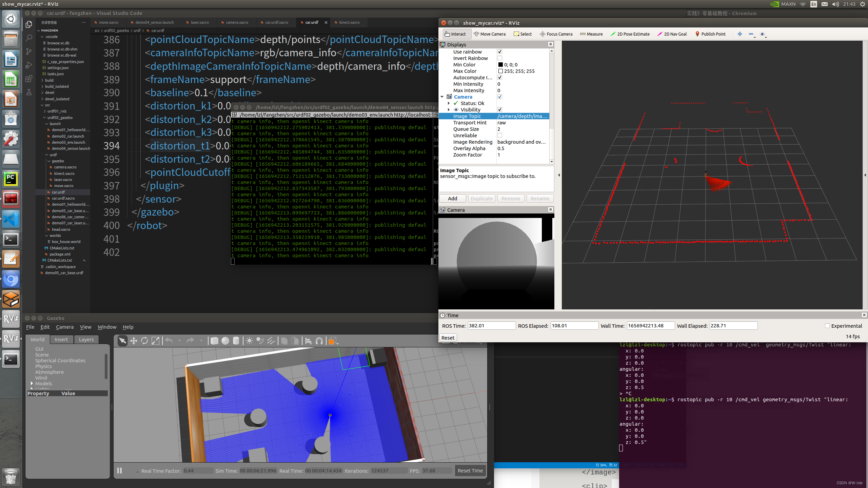Enable Experimental checkbox in Time panel
868x488 pixels.
[827, 326]
